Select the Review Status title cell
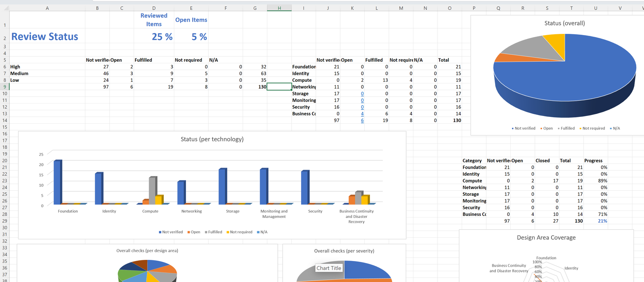Screen dimensions: 644x282 [x=45, y=37]
